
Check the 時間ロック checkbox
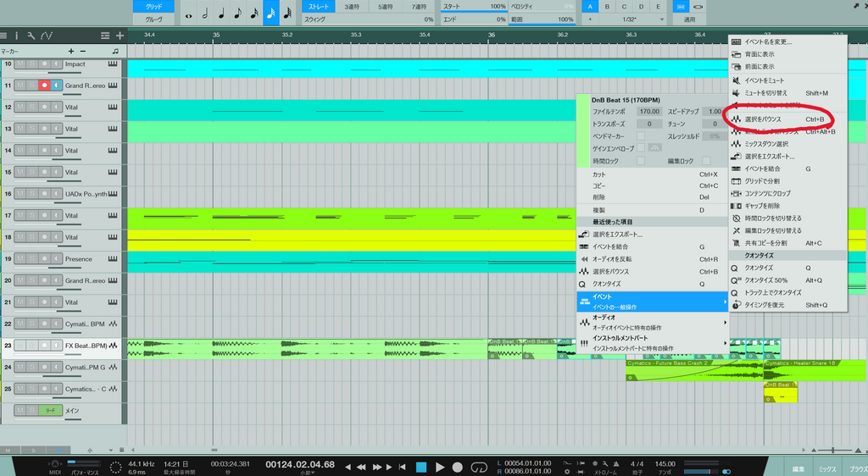(x=641, y=161)
